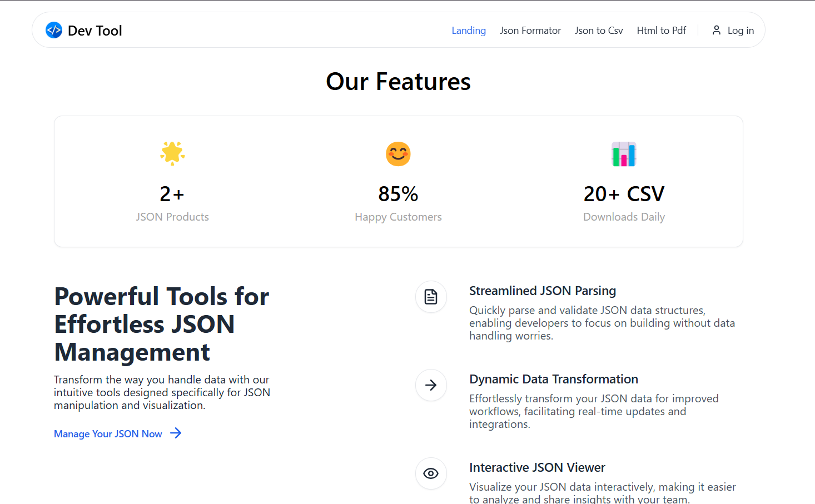Click the 85% statistic value
The image size is (815, 504).
(x=398, y=194)
